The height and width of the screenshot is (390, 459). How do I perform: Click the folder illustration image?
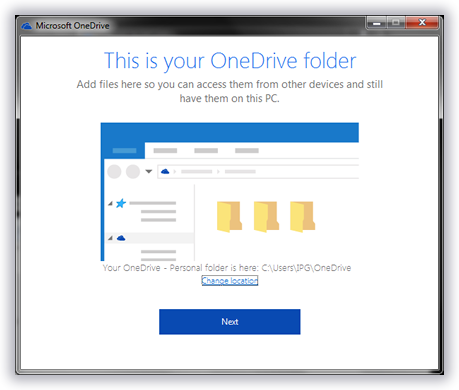tap(230, 192)
